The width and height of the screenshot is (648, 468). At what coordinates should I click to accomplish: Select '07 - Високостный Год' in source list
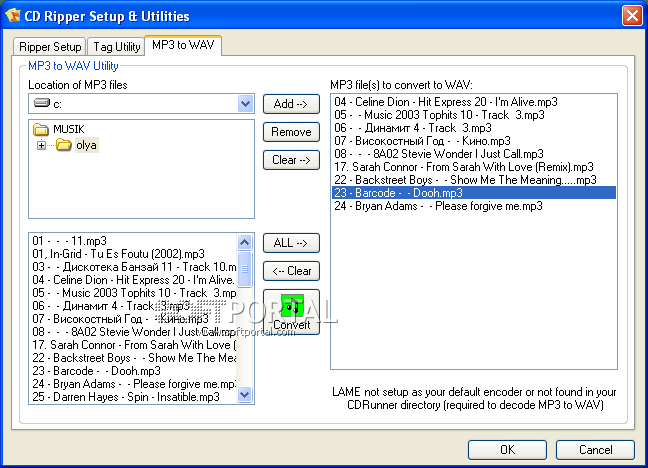tap(134, 319)
